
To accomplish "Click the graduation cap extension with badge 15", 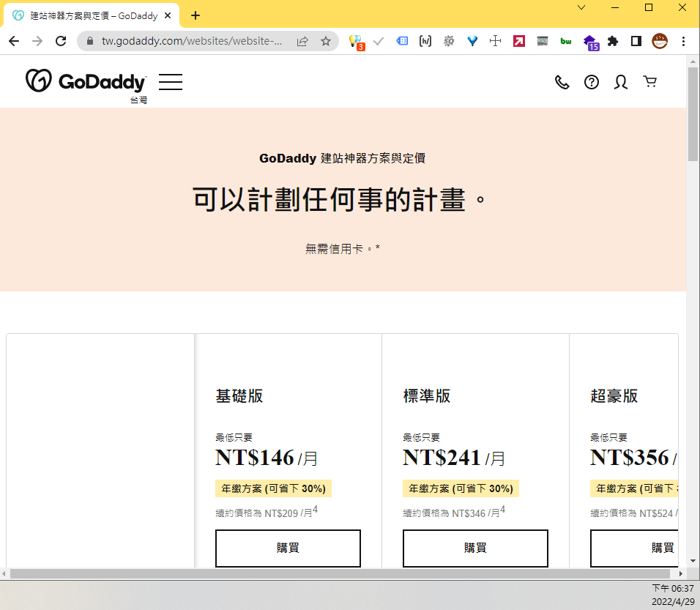I will [591, 42].
